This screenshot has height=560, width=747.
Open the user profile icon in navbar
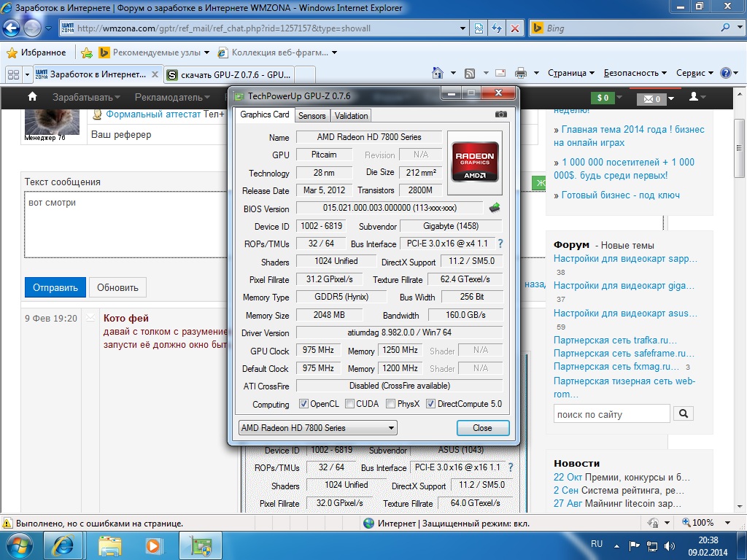point(694,97)
